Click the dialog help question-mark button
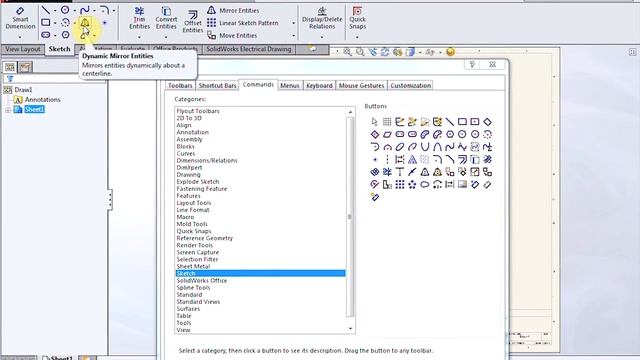 (x=472, y=64)
